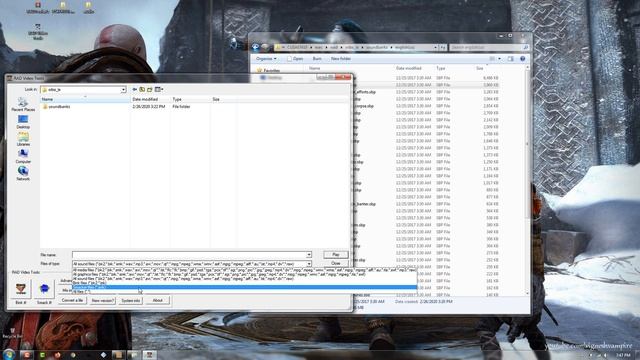Screen dimensions: 640x360
Task: Sort dialog list by Size column
Action: 224,99
